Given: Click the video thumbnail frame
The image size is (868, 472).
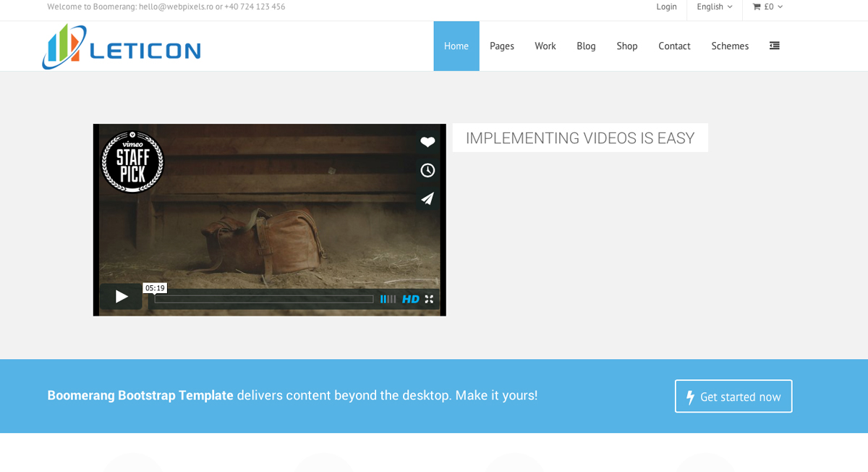Looking at the screenshot, I should [269, 219].
